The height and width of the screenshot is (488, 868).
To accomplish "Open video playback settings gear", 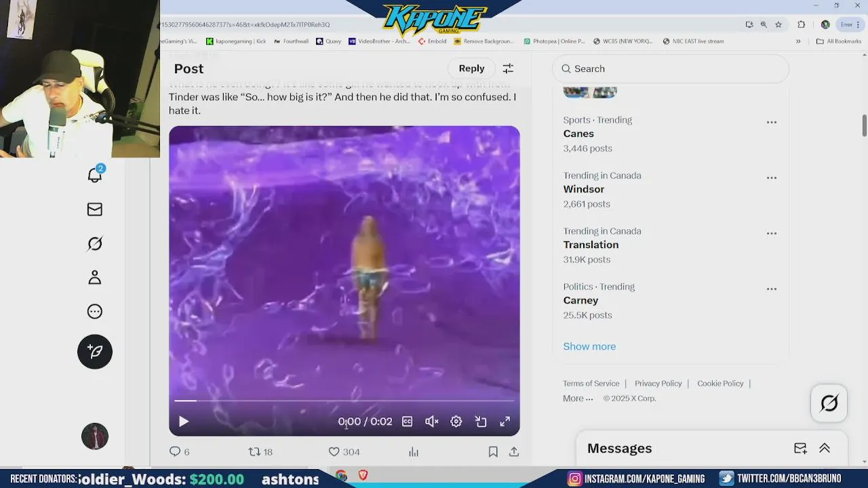I will tap(456, 422).
